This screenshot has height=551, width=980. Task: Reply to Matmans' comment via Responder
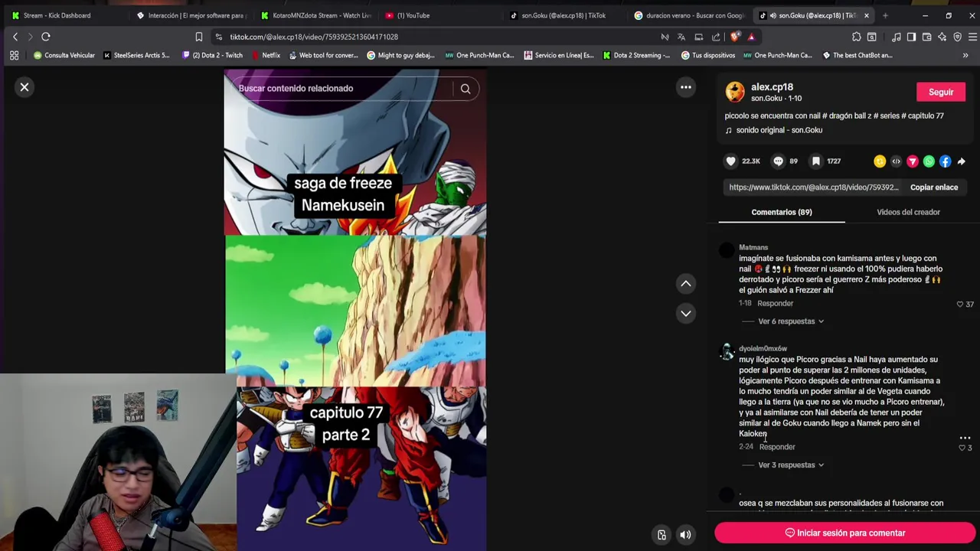[x=775, y=304]
